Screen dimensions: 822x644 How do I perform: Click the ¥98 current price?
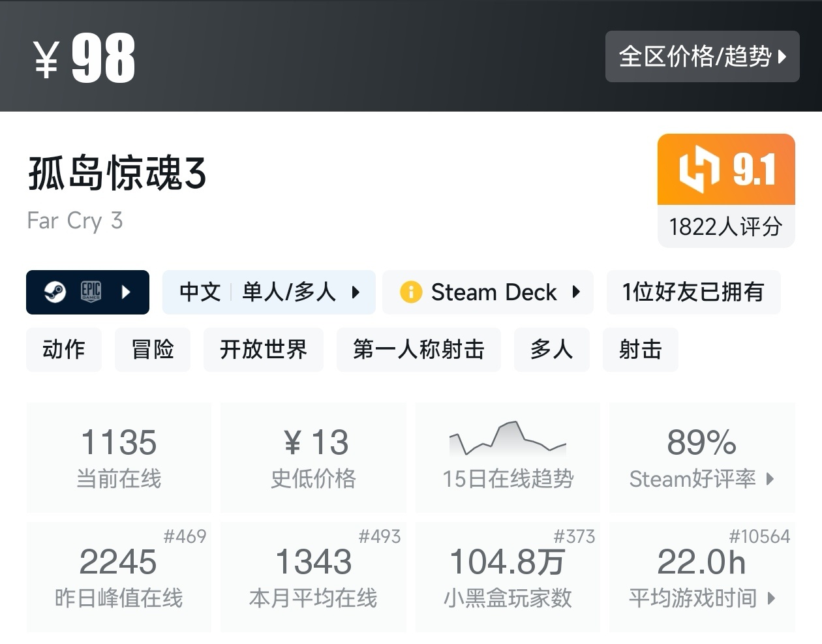85,58
